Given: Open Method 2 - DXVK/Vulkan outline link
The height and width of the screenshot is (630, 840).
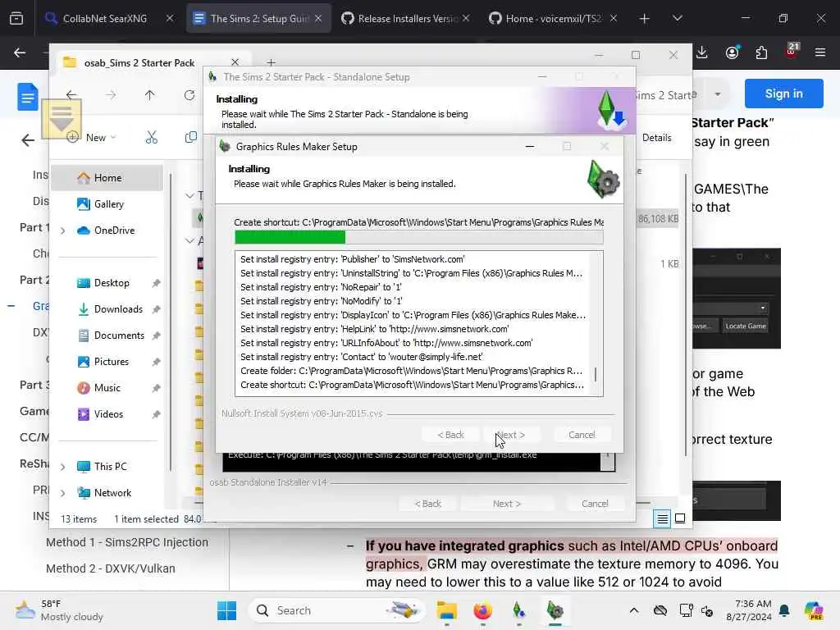Looking at the screenshot, I should (111, 568).
